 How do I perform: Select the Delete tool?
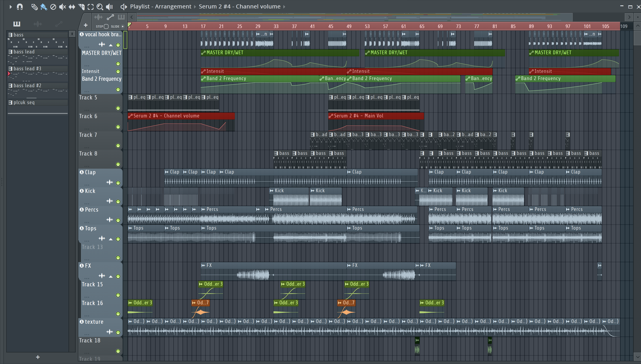click(53, 7)
